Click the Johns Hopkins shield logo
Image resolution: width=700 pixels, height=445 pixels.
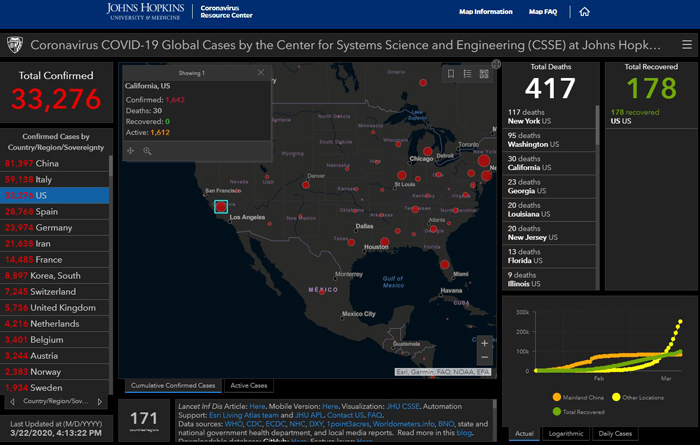[15, 45]
